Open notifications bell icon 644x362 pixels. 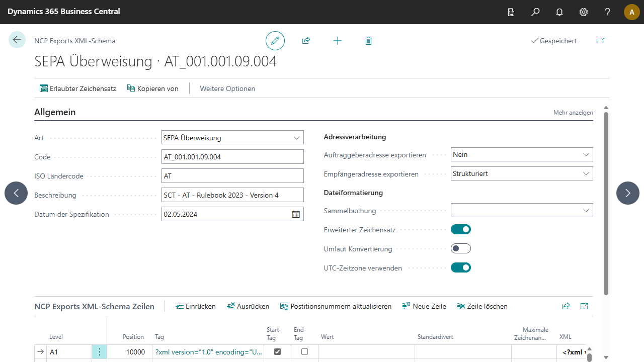[559, 12]
